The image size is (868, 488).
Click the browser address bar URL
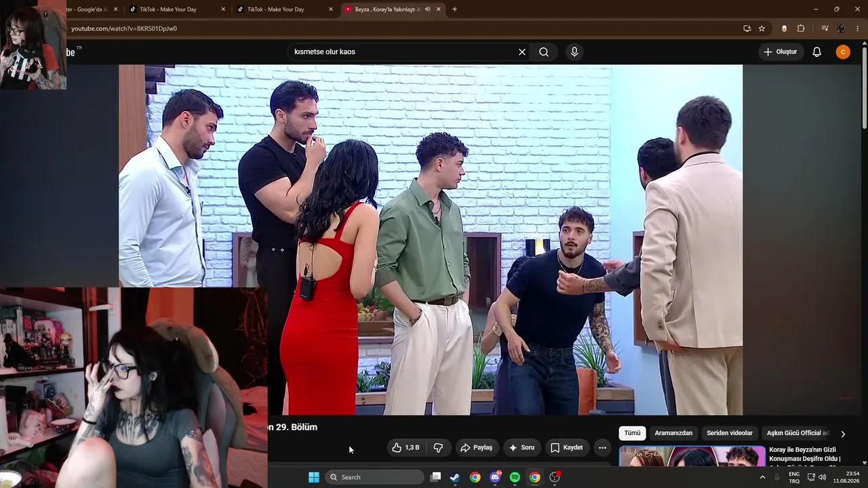(x=124, y=28)
